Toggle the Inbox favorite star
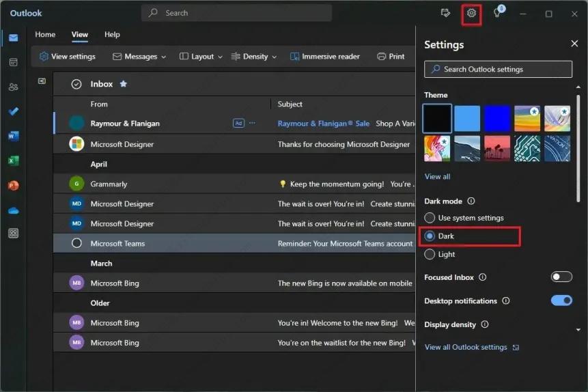The width and height of the screenshot is (588, 392). coord(124,83)
